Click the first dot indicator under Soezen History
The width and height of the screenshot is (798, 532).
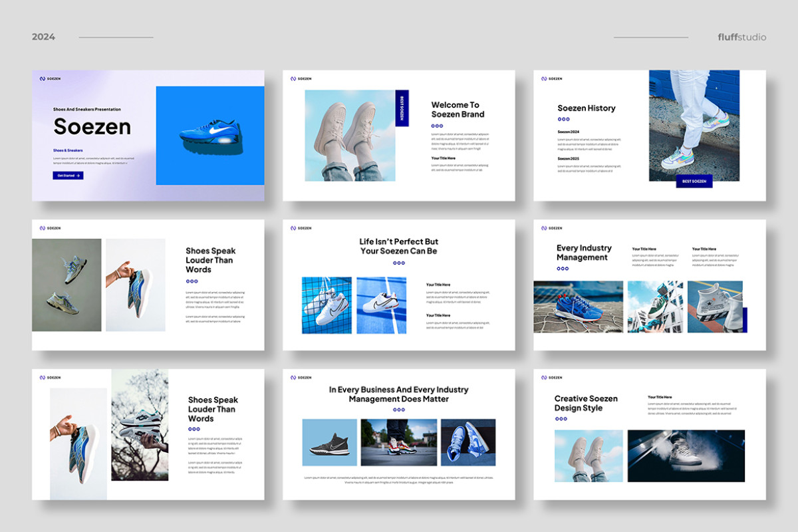point(560,119)
